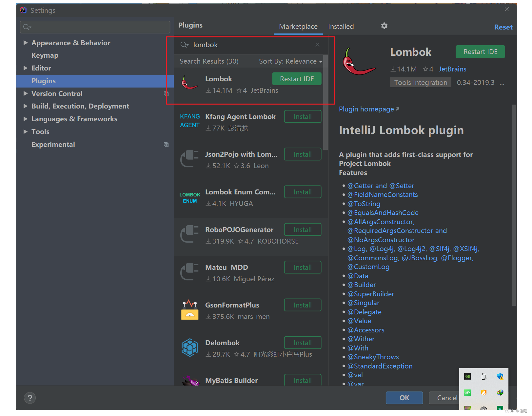532x416 pixels.
Task: Click the settings search input field
Action: pyautogui.click(x=95, y=27)
